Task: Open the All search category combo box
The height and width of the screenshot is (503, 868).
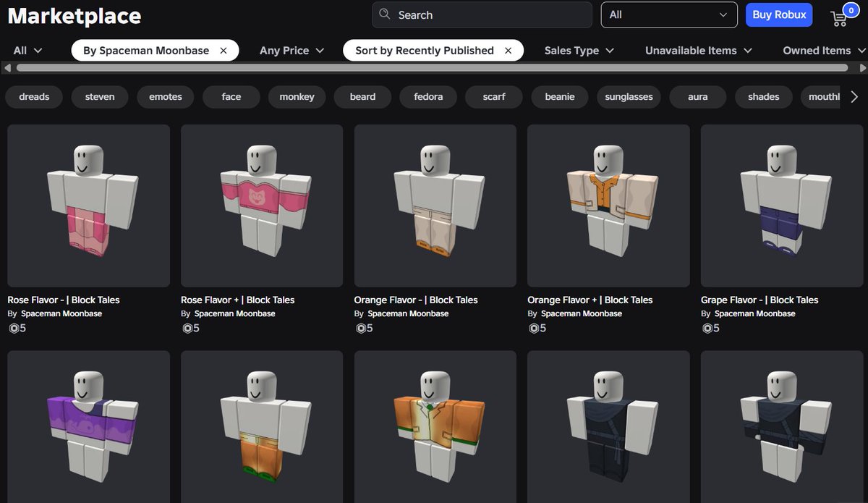Action: pos(669,14)
